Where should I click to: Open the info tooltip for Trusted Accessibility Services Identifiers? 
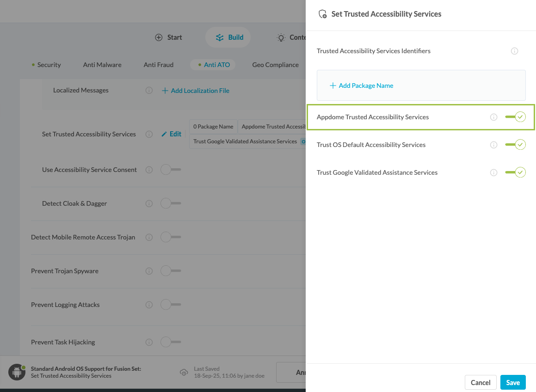click(514, 51)
